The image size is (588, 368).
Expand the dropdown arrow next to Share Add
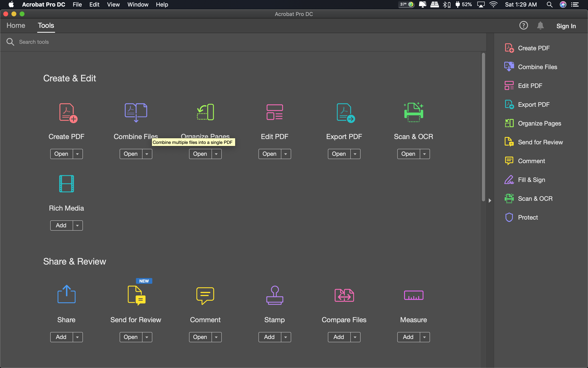[78, 337]
